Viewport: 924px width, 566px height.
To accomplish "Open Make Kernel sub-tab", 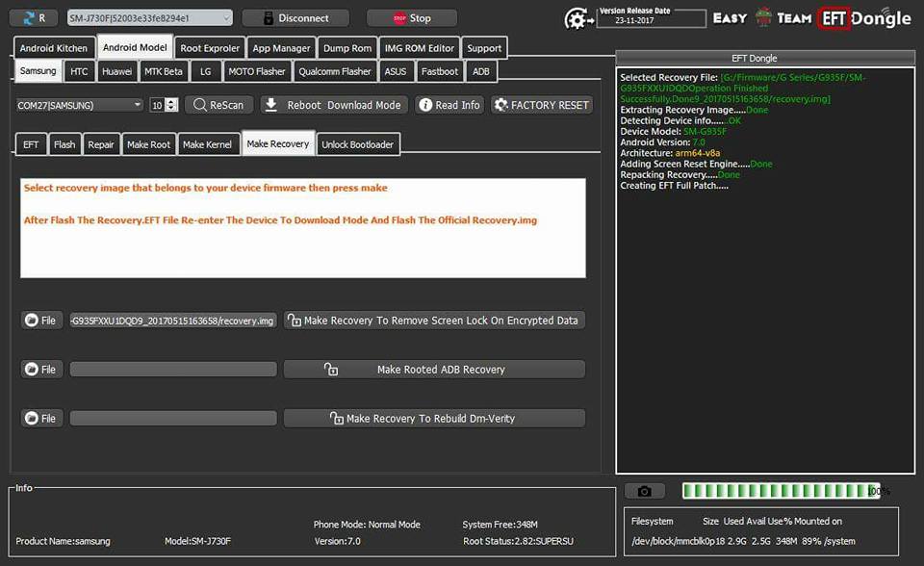I will (x=207, y=144).
